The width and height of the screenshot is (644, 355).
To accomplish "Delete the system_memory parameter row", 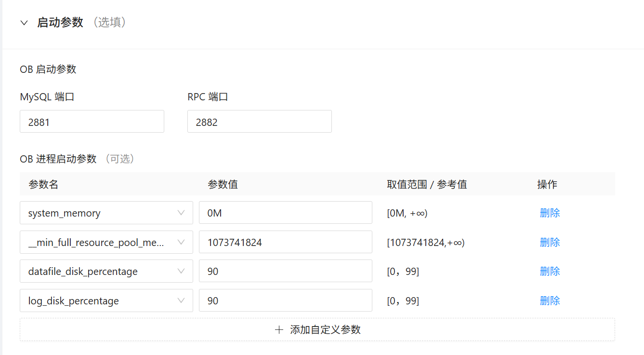I will point(550,213).
